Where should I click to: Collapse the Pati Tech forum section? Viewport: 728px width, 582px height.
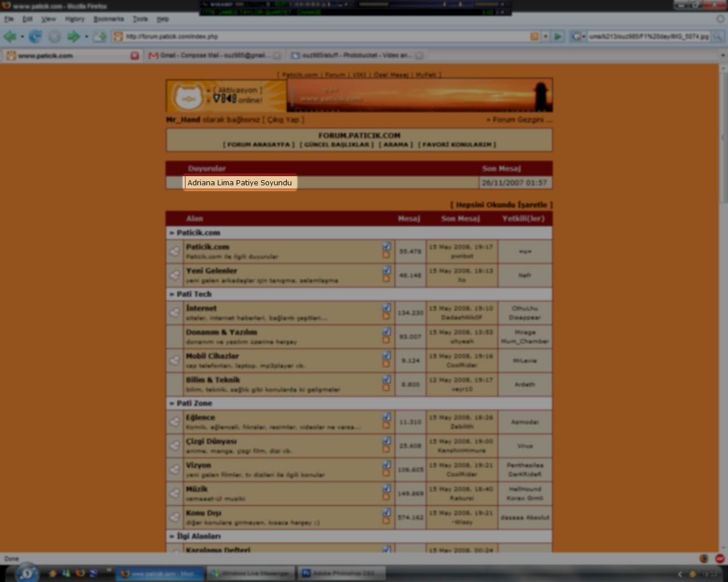(172, 294)
